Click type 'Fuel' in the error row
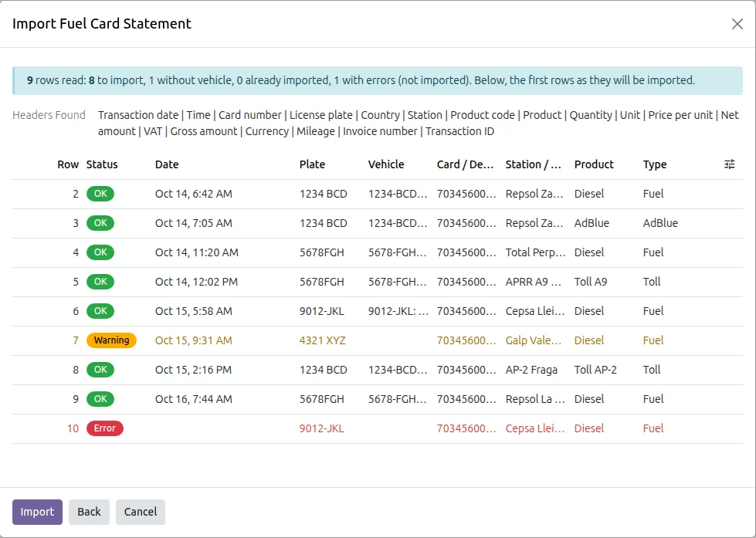The width and height of the screenshot is (756, 538). coord(653,428)
